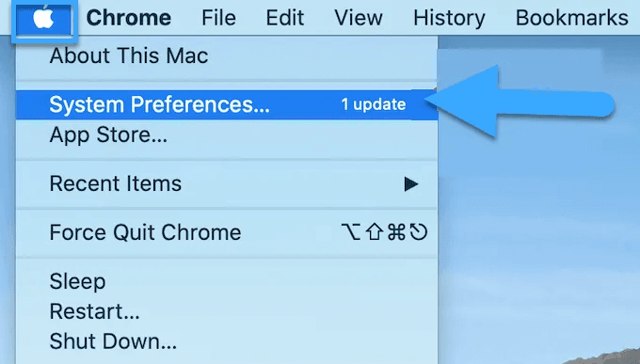Click the Recent Items disclosure triangle
The height and width of the screenshot is (364, 640).
coord(411,184)
